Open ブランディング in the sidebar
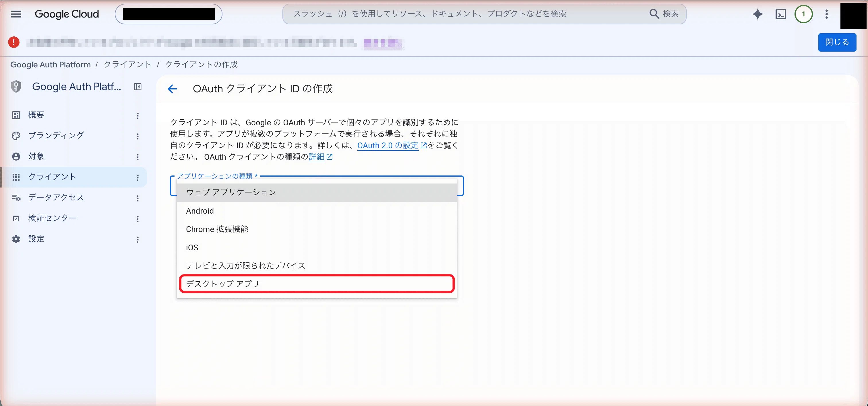 tap(74, 136)
